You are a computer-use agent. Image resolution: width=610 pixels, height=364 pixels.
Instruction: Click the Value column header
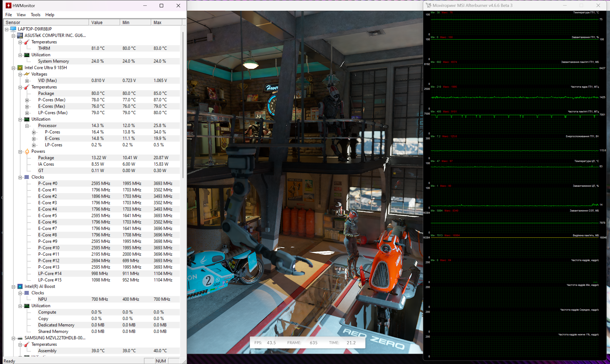(104, 22)
